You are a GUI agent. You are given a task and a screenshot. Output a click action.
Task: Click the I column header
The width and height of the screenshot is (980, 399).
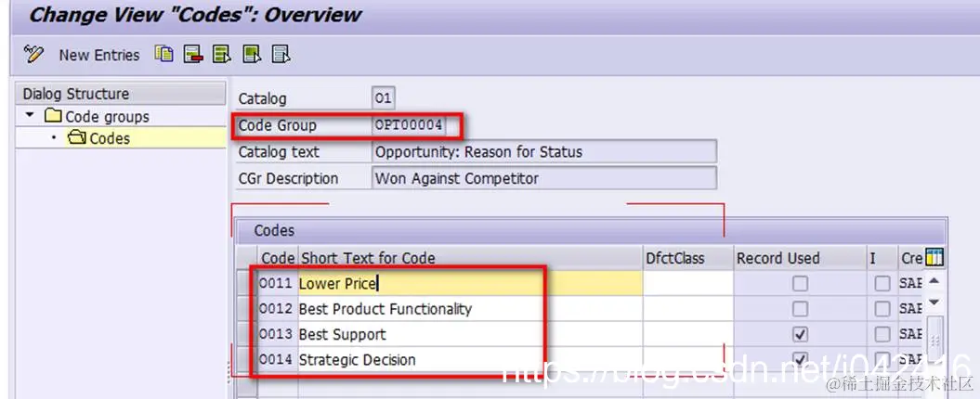(882, 258)
